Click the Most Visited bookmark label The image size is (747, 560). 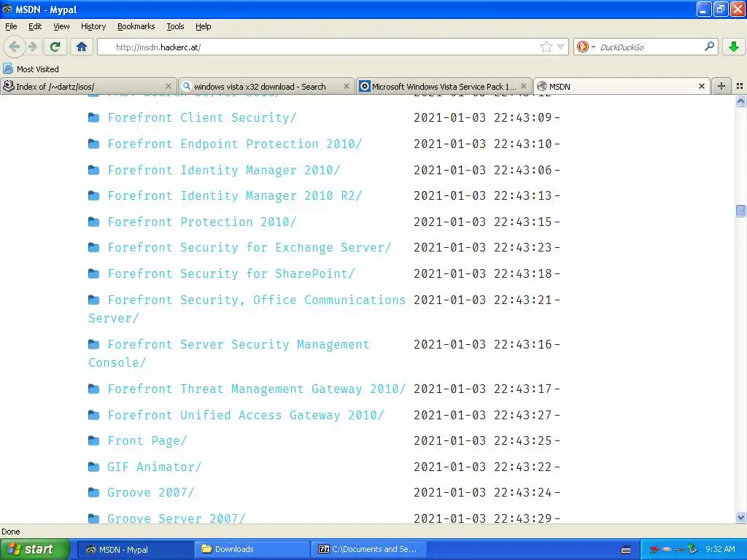38,69
